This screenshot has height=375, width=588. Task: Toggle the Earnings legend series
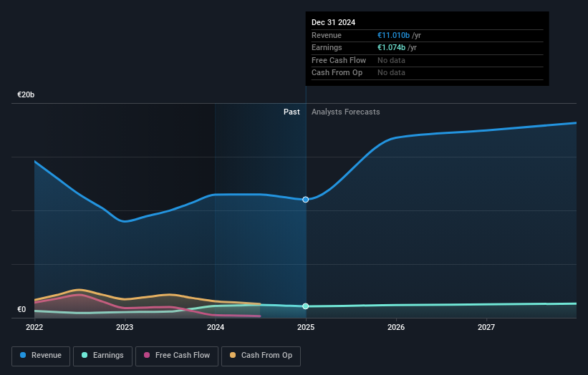pyautogui.click(x=102, y=356)
